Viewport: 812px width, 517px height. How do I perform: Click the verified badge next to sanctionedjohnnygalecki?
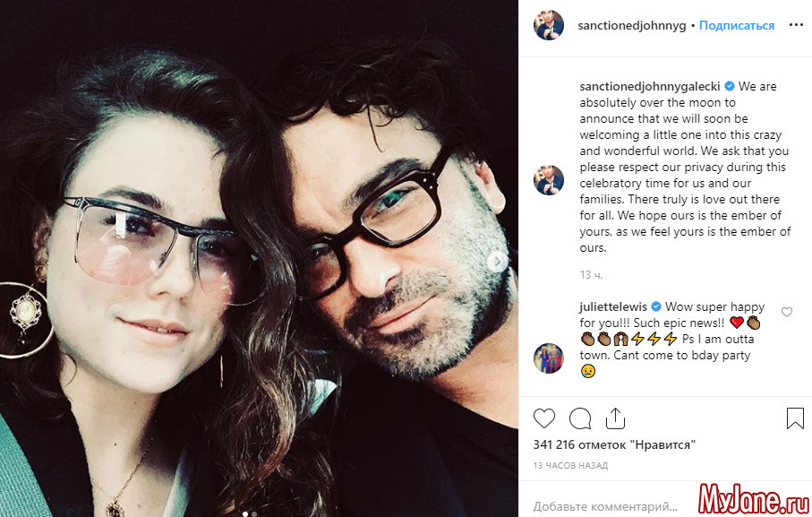click(730, 87)
